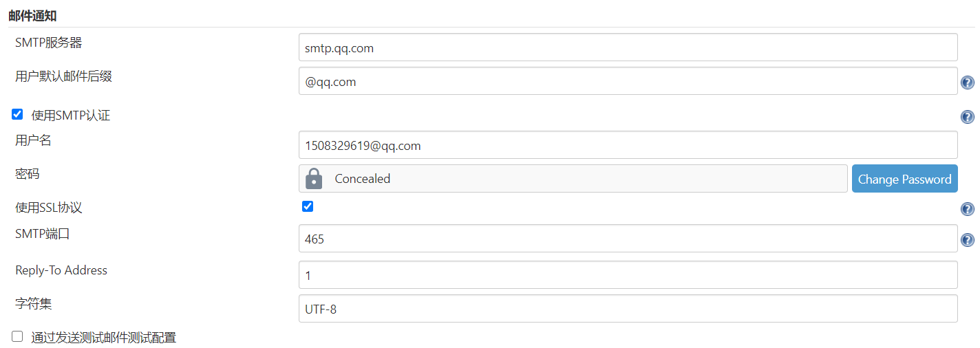Click the SMTP端口 field showing 465
The width and height of the screenshot is (980, 348).
[628, 239]
